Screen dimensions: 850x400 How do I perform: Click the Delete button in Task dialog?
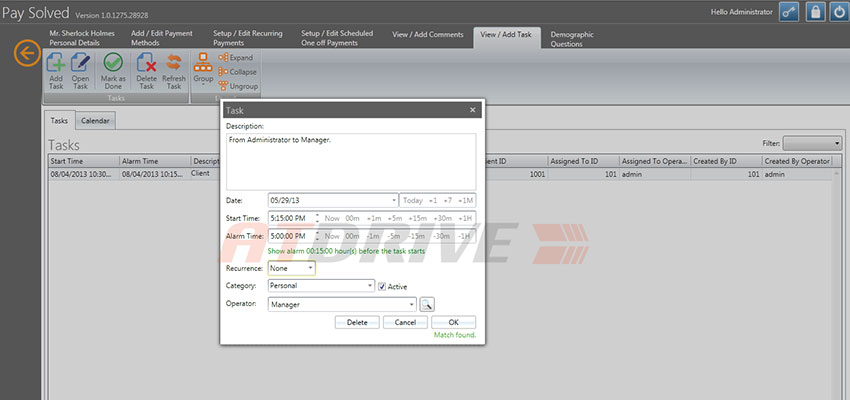pyautogui.click(x=357, y=322)
